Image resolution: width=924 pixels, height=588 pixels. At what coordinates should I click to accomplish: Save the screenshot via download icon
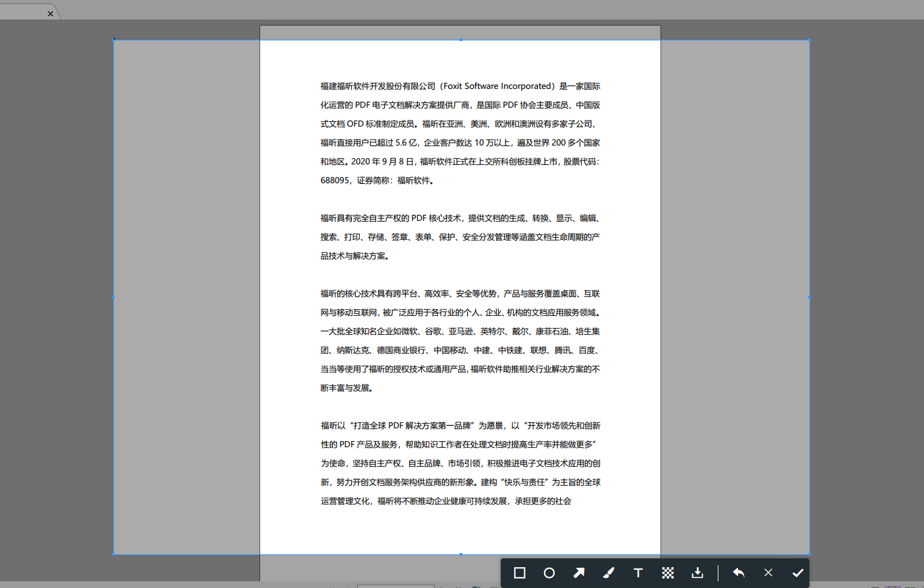697,573
